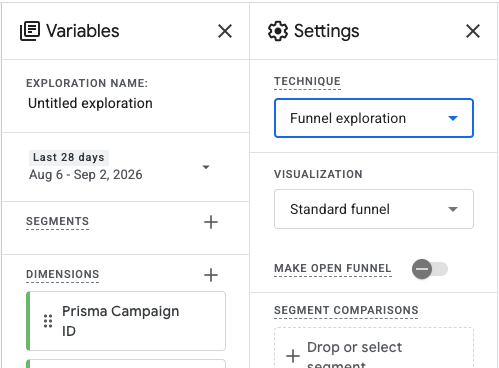Edit the Untitled exploration name field

pos(90,103)
